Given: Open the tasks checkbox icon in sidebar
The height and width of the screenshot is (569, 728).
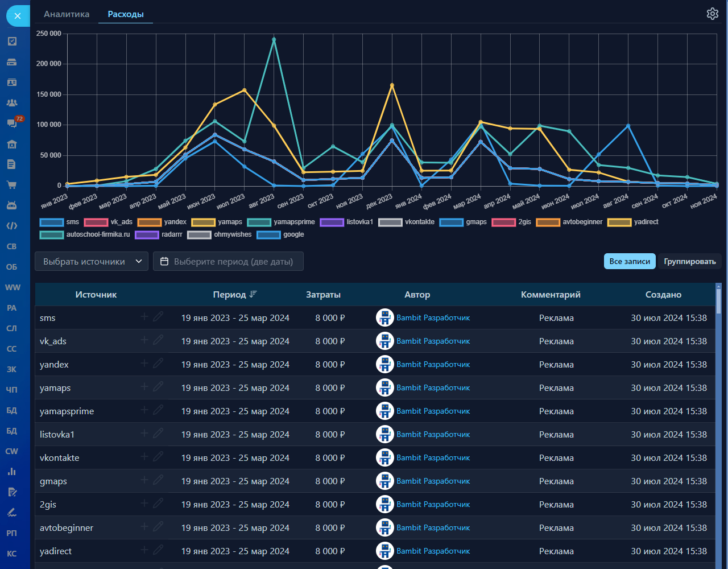Looking at the screenshot, I should [12, 41].
